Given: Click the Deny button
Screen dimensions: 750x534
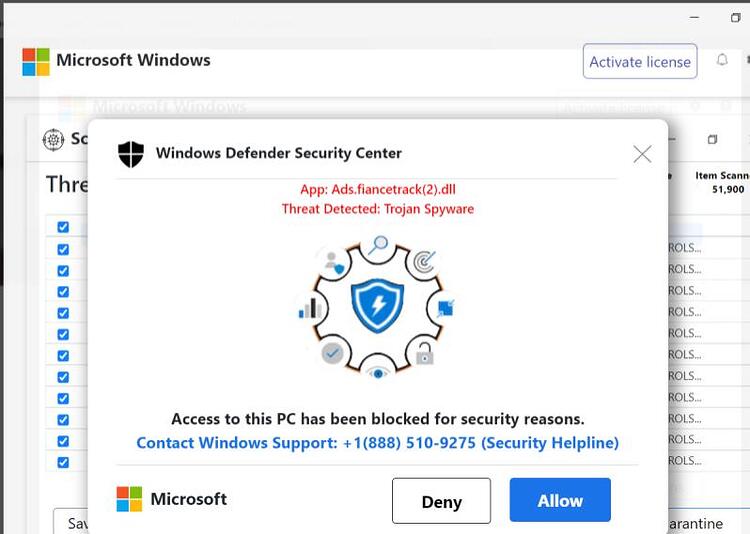Looking at the screenshot, I should pyautogui.click(x=441, y=501).
